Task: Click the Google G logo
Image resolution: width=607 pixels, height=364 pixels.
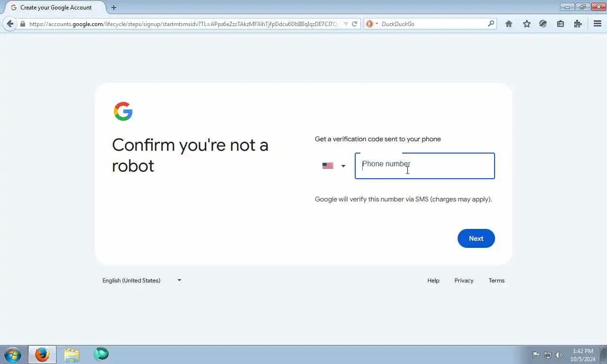Action: 123,111
